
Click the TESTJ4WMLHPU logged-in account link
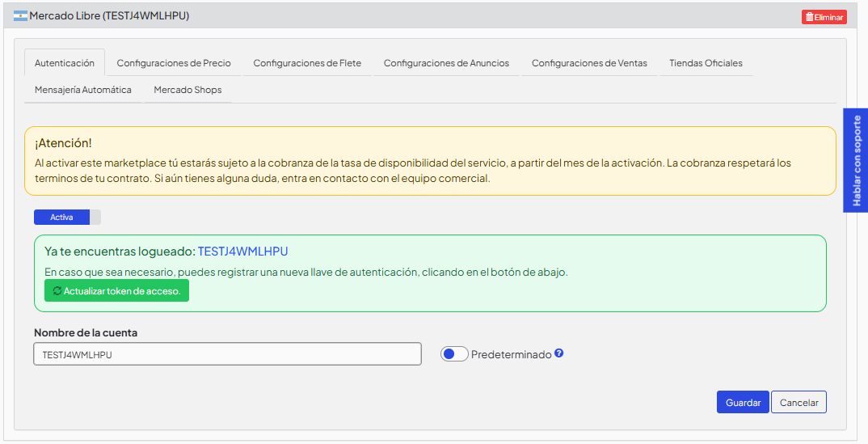243,252
